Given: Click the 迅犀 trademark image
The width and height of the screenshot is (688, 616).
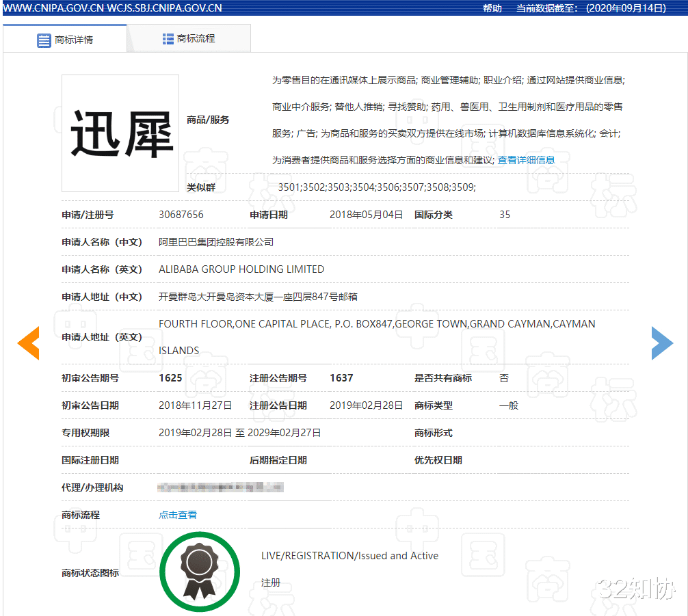Looking at the screenshot, I should [x=120, y=133].
